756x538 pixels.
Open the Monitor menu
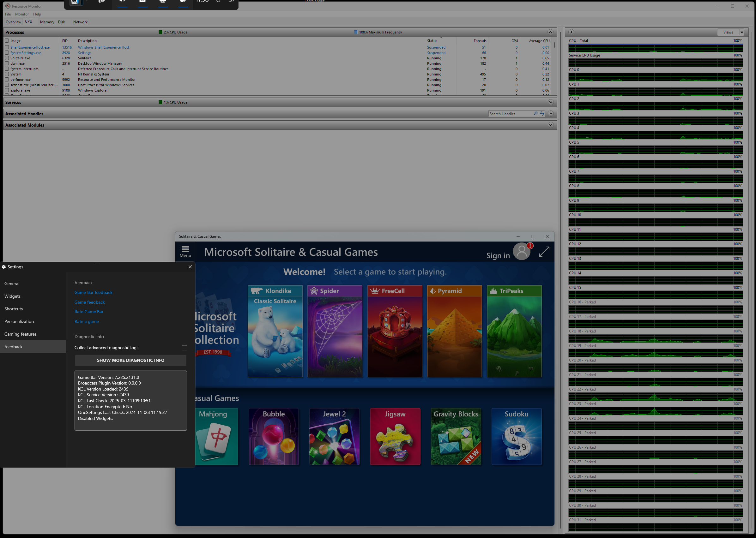tap(22, 14)
